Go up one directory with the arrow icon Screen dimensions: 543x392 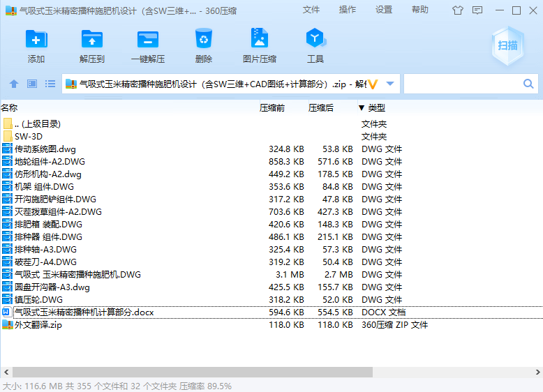point(14,84)
